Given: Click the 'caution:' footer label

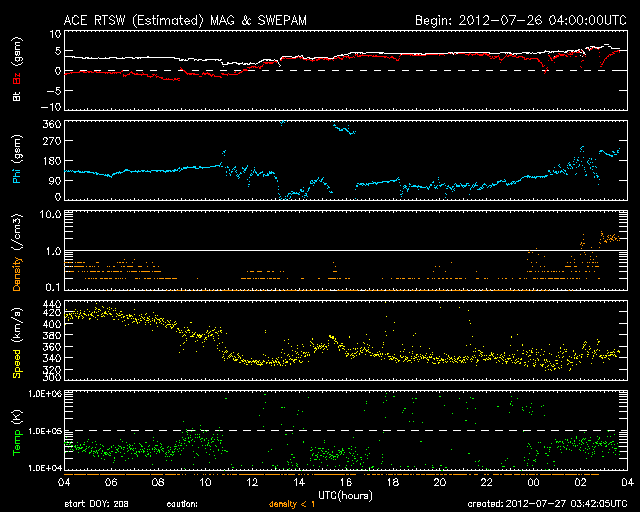Looking at the screenshot, I should click(182, 504).
